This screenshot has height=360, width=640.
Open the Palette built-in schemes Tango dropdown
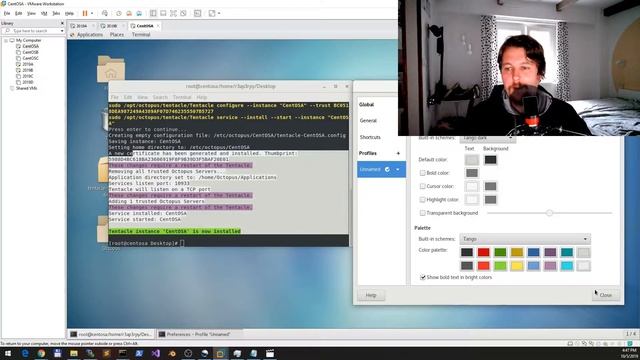tap(525, 239)
